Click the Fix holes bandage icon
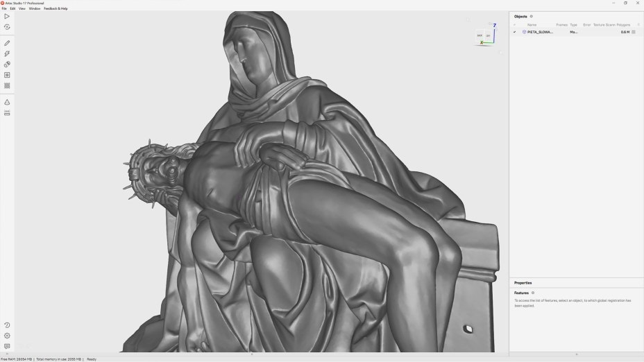This screenshot has width=644, height=362. click(x=7, y=64)
